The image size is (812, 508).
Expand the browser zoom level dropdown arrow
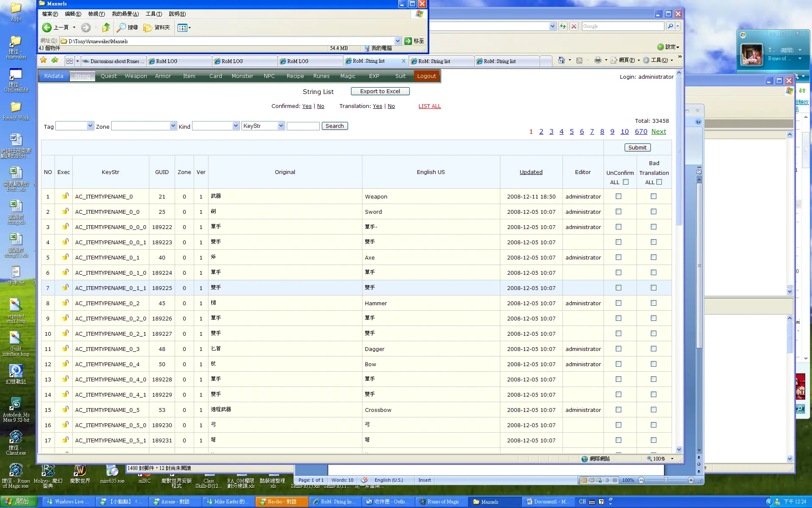pyautogui.click(x=672, y=458)
